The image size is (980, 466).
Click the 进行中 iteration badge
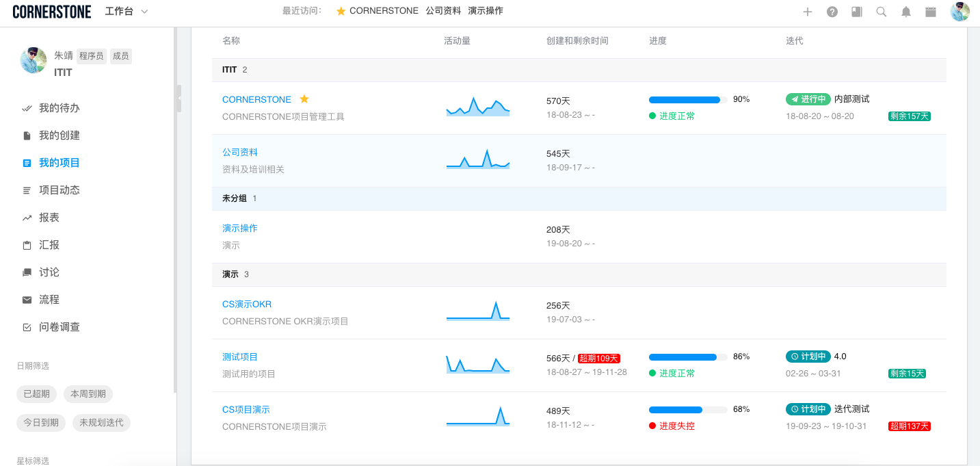(808, 99)
